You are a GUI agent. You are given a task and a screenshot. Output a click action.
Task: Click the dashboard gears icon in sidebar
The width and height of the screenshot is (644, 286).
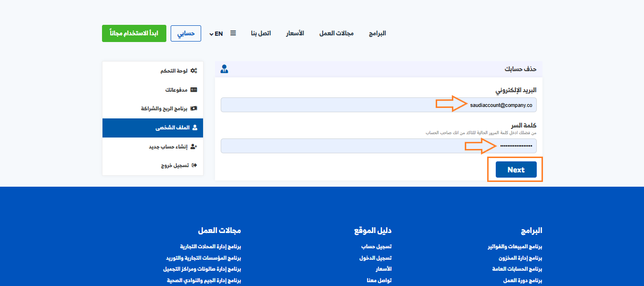tap(194, 71)
